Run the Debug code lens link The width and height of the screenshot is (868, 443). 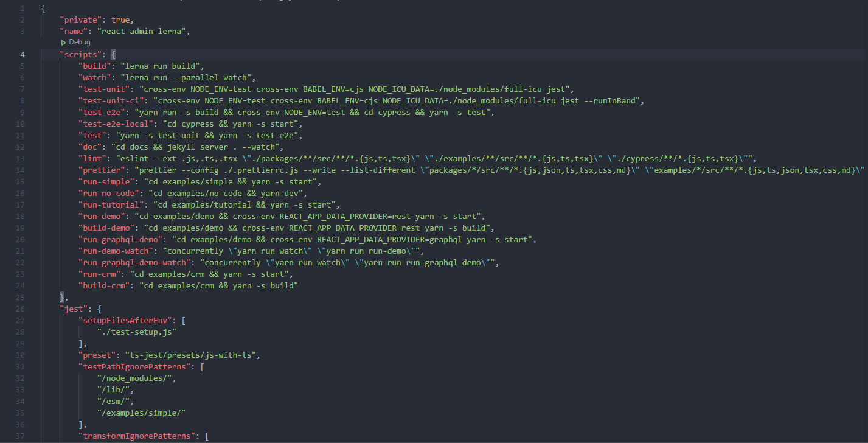80,42
